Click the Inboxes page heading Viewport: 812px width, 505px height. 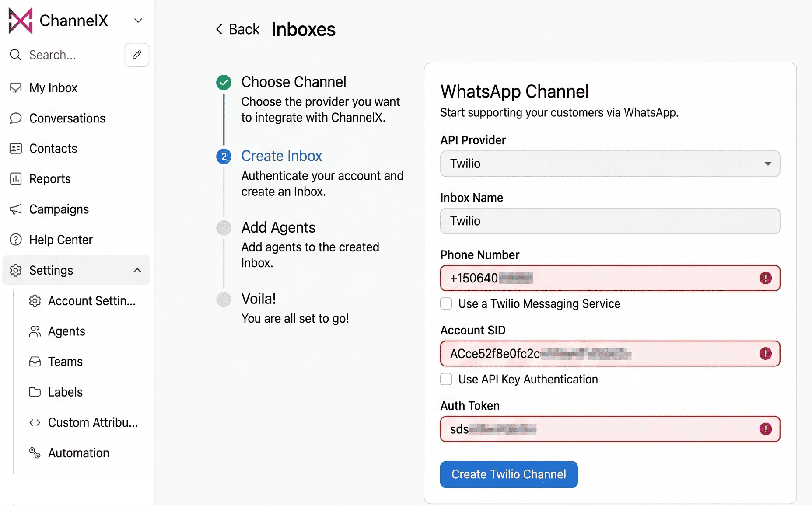point(304,29)
